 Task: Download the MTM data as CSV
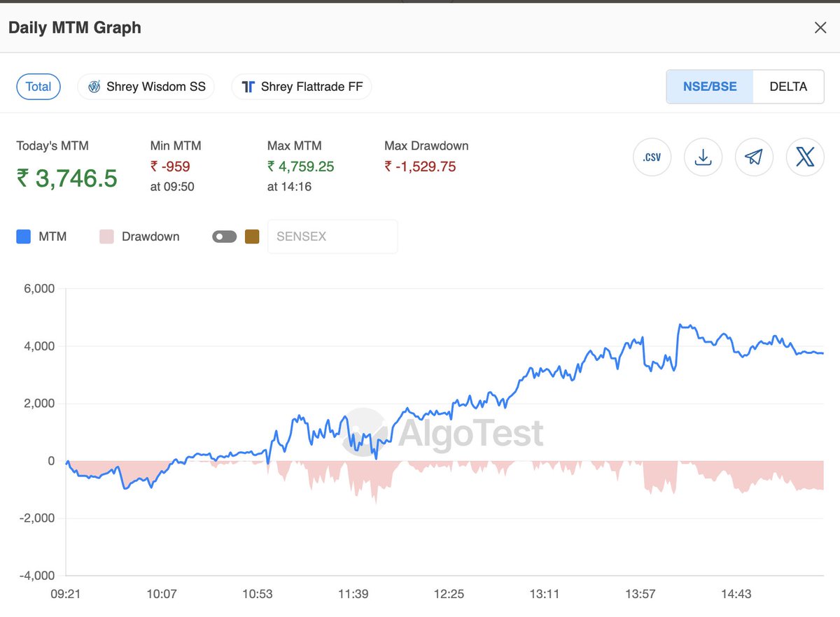(652, 157)
